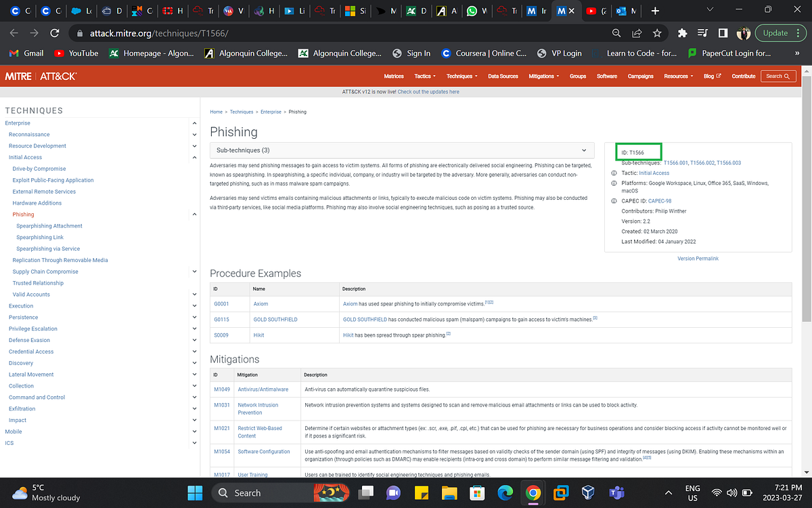This screenshot has height=508, width=812.
Task: Collapse the Initial Access tree section
Action: click(194, 156)
